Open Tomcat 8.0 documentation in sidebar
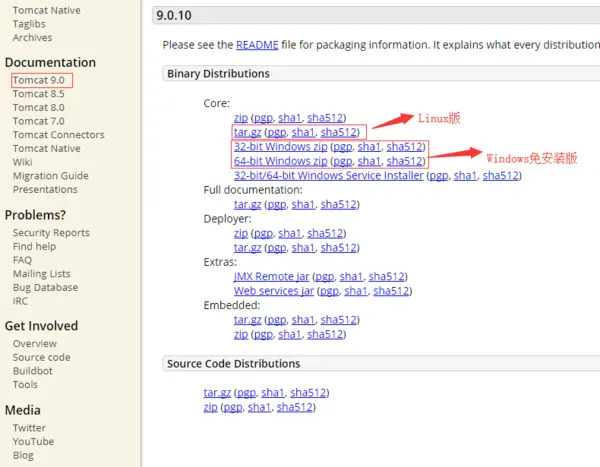The image size is (600, 467). click(x=39, y=108)
